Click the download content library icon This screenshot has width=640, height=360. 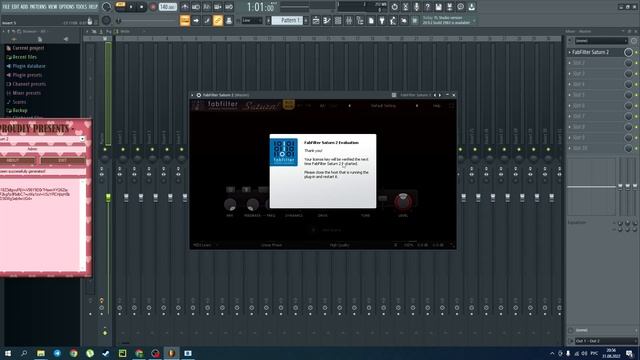(x=471, y=7)
